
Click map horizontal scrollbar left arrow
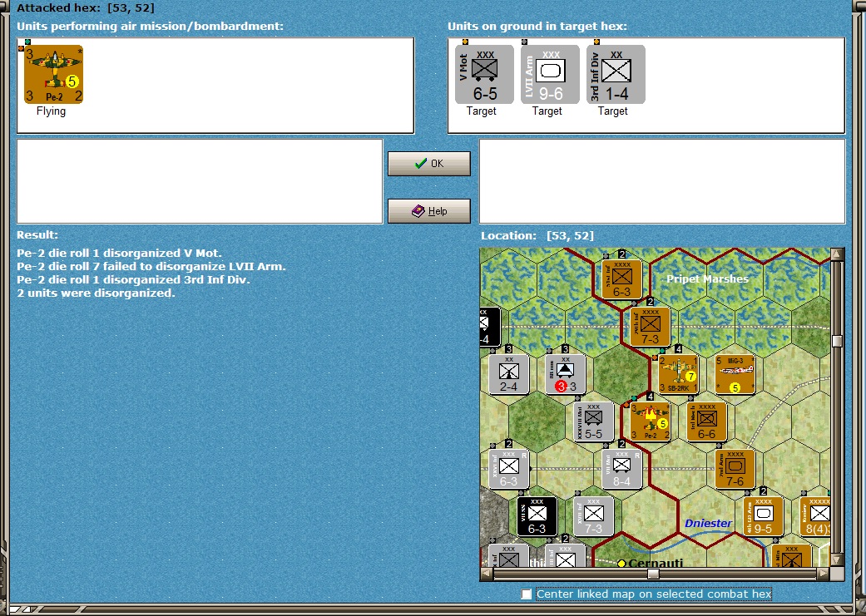click(x=487, y=574)
